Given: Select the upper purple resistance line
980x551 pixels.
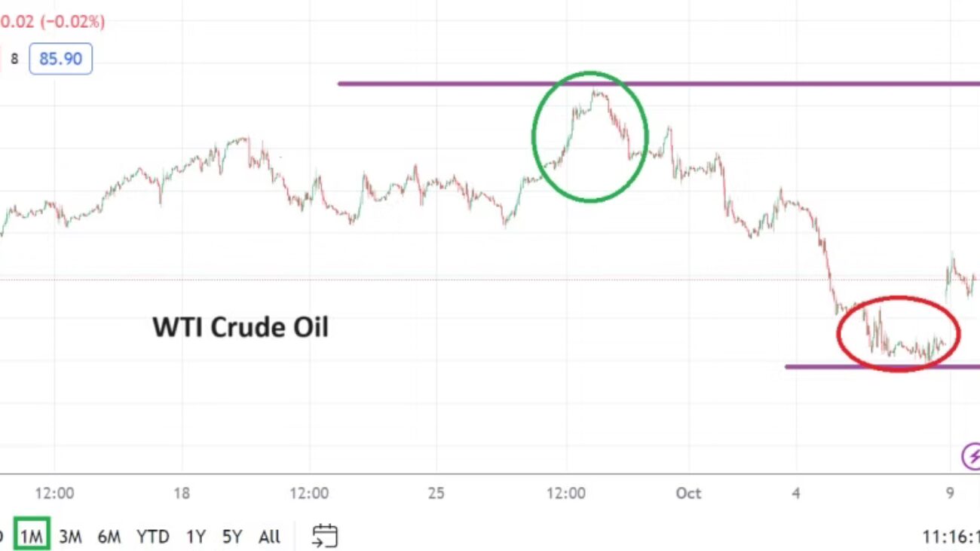Looking at the screenshot, I should [452, 84].
